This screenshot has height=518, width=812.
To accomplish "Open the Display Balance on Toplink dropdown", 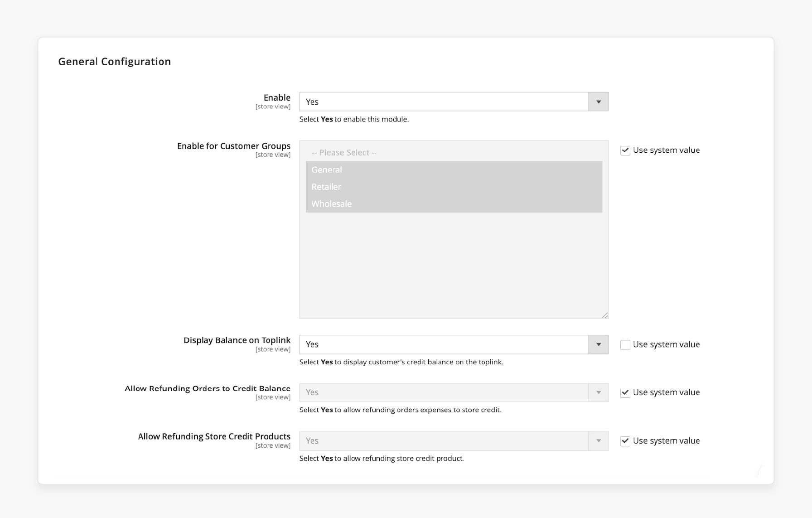I will tap(454, 344).
